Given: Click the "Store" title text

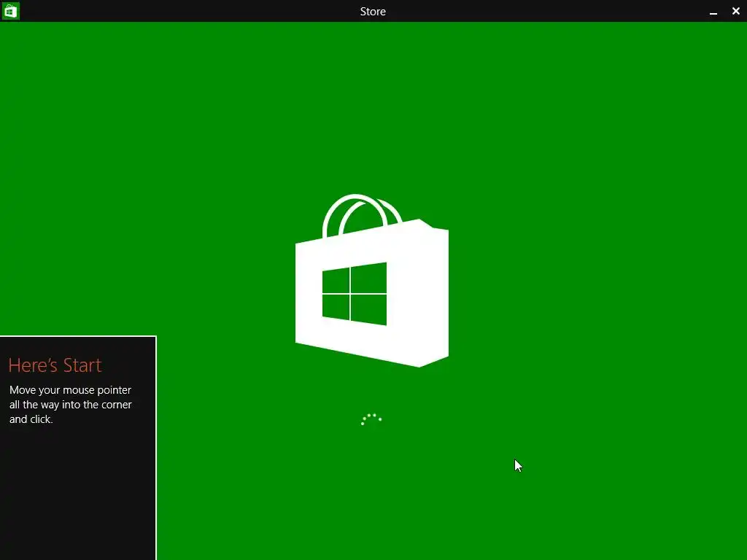Looking at the screenshot, I should tap(373, 12).
